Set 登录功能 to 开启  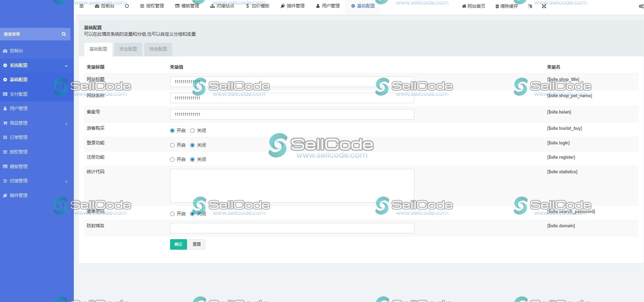[172, 145]
